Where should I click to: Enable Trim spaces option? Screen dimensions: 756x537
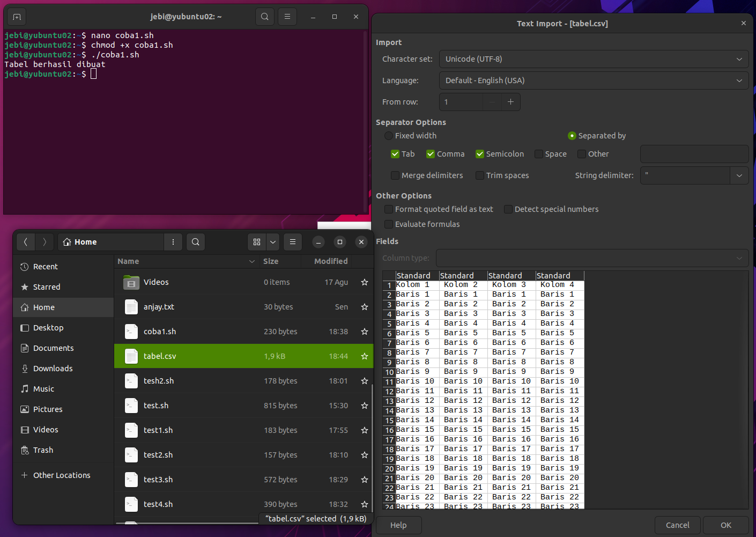480,175
